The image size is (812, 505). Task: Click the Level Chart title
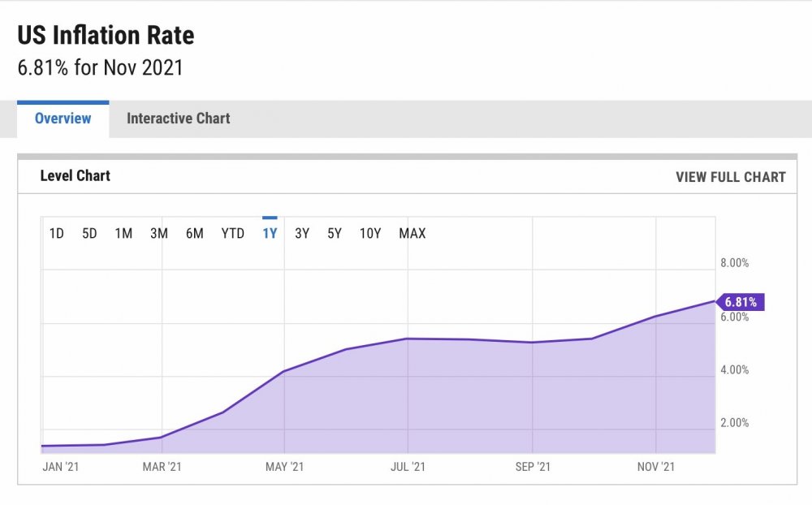(75, 176)
